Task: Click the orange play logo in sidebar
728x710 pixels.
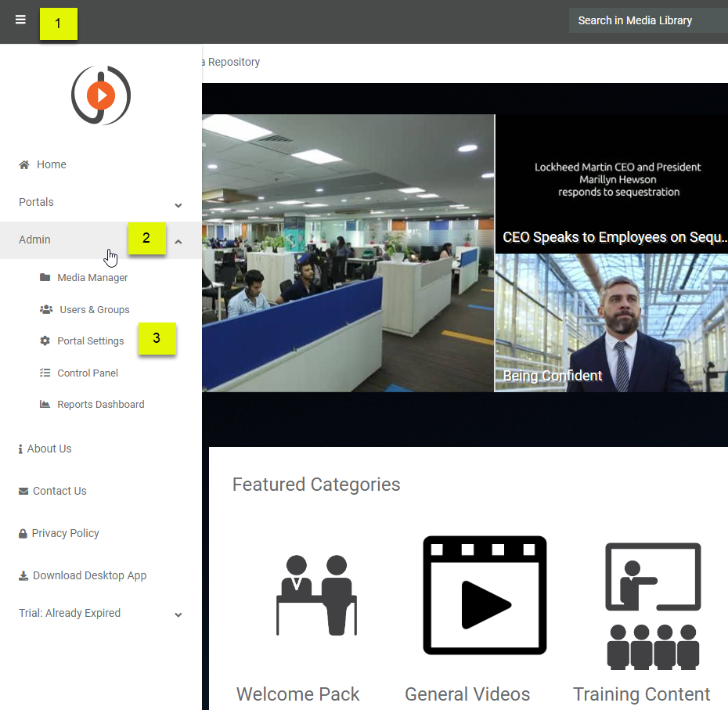Action: click(x=101, y=96)
